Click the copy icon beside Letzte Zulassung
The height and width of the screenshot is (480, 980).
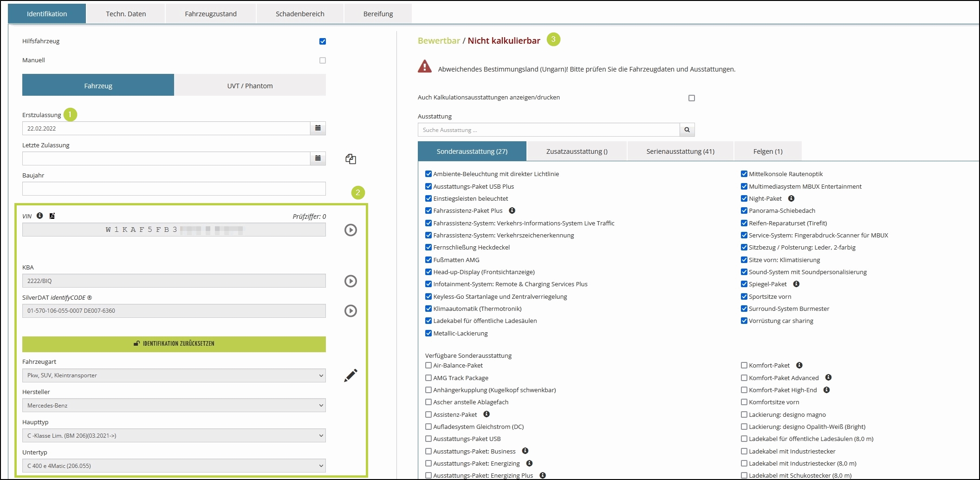coord(350,159)
